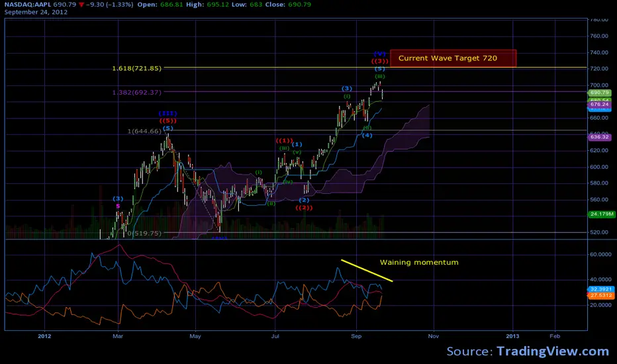Image resolution: width=617 pixels, height=364 pixels.
Task: Click the Waining momentum annotation text
Action: [419, 263]
